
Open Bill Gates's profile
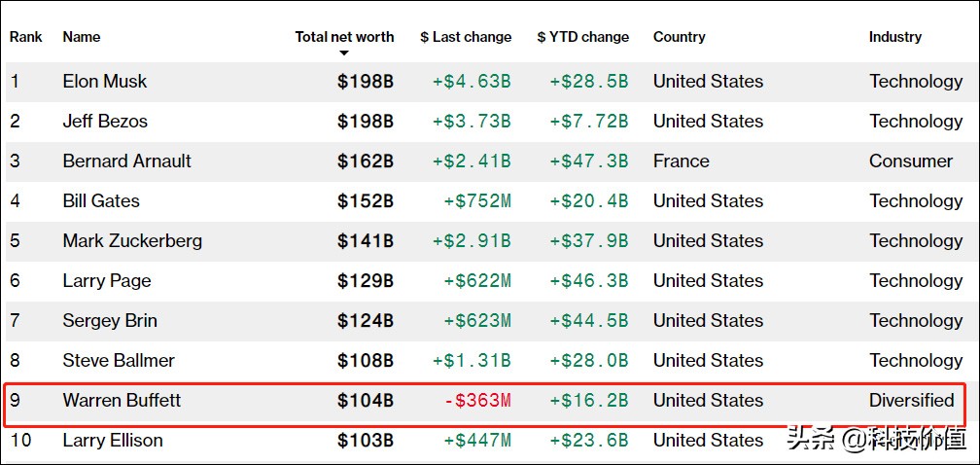point(101,201)
